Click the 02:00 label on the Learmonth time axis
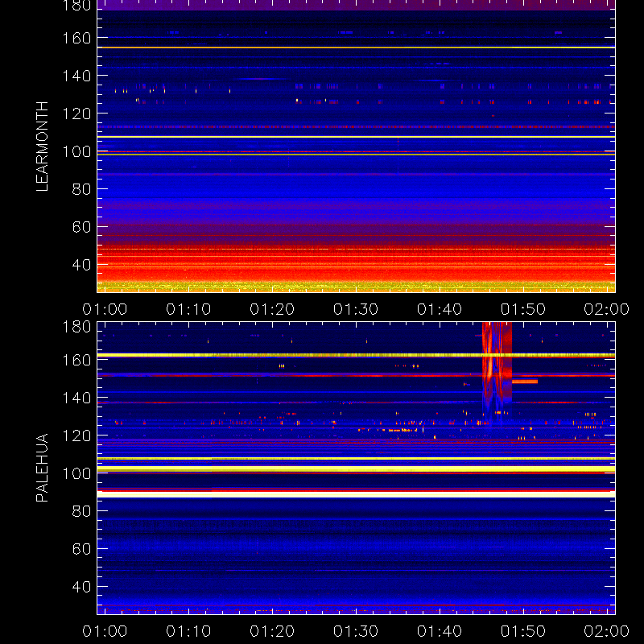This screenshot has height=644, width=644. (607, 309)
